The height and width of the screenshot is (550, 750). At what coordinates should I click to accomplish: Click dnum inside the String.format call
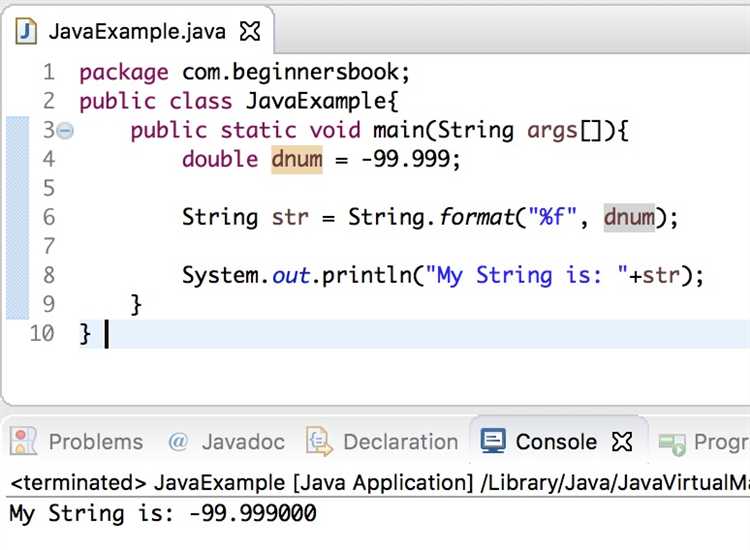click(x=628, y=217)
